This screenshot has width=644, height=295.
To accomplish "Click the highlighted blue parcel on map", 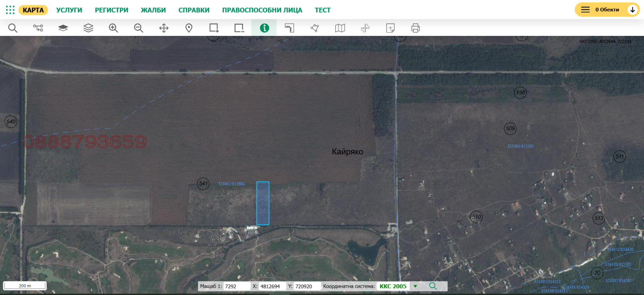I will point(263,203).
